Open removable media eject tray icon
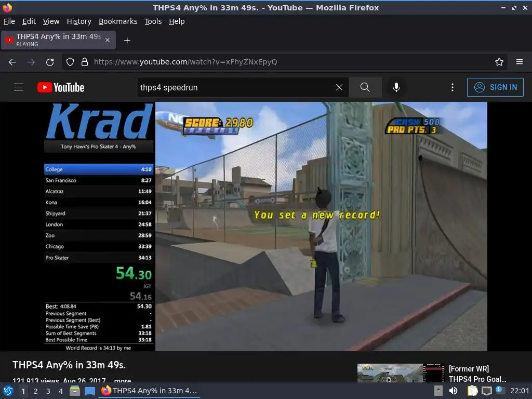 (x=438, y=391)
